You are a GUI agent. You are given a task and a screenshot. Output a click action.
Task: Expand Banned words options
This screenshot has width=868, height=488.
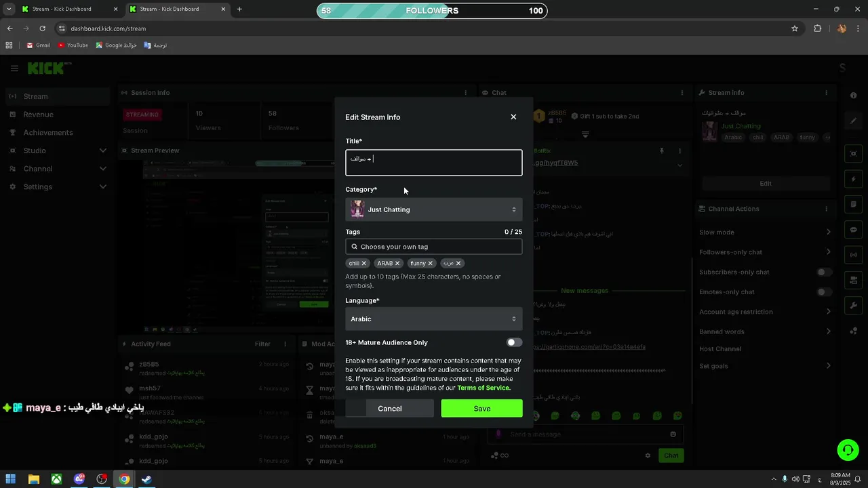point(829,332)
